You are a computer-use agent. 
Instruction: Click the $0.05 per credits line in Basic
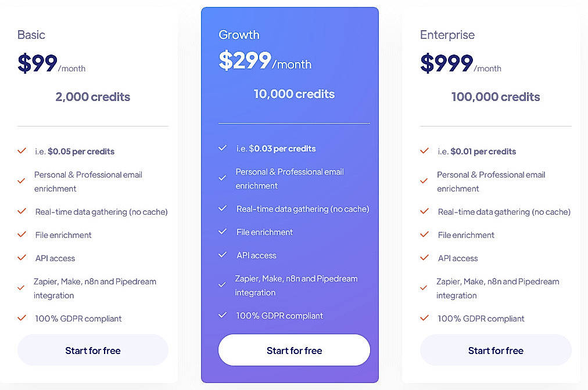76,151
